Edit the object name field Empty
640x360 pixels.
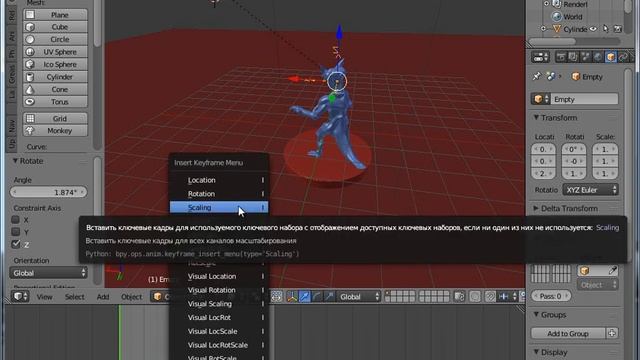click(584, 99)
